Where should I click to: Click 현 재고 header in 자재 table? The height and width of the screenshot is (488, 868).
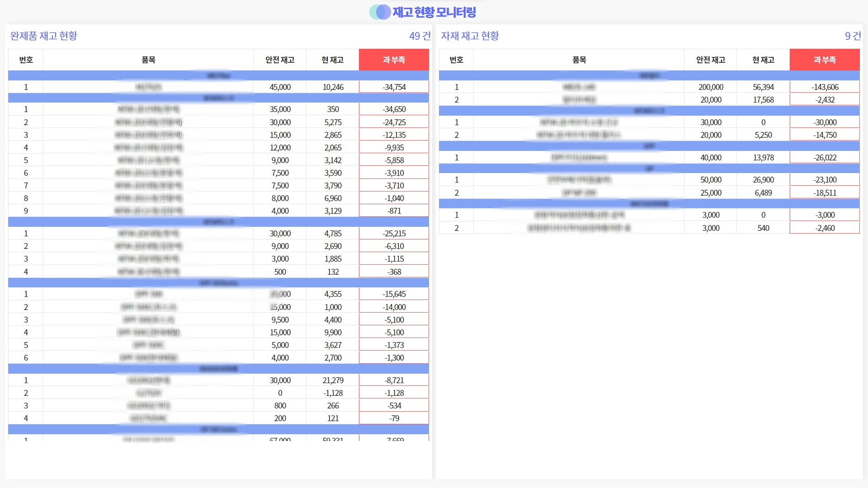coord(763,60)
